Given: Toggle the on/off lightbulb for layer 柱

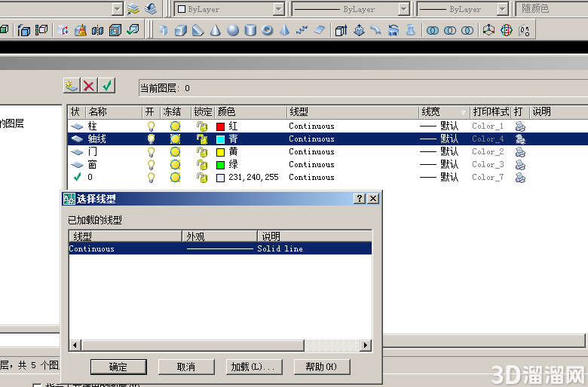Looking at the screenshot, I should tap(151, 126).
